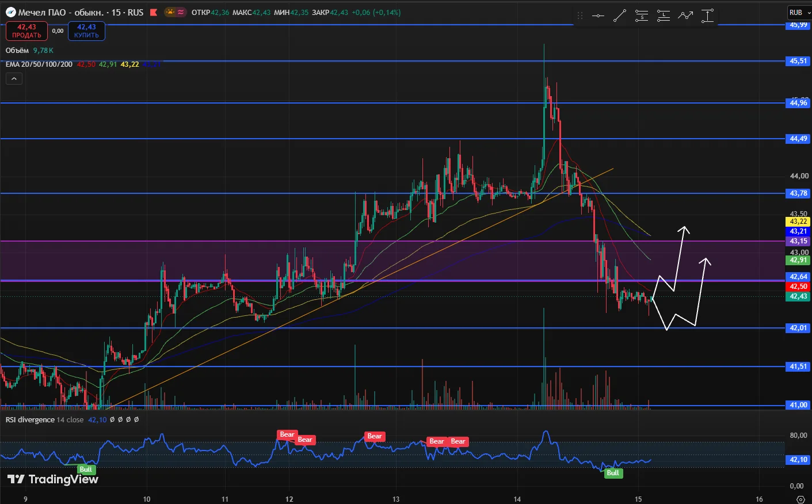The height and width of the screenshot is (504, 812).
Task: Click the RSI value 42,10 axis label
Action: tap(798, 460)
